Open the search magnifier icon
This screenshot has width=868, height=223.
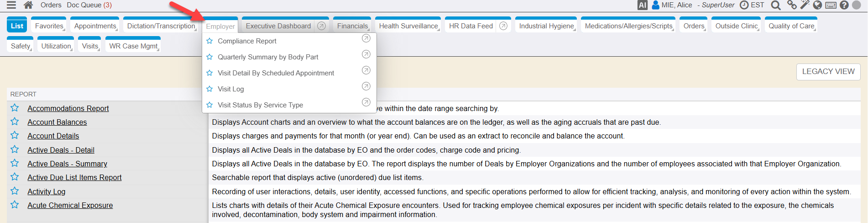(x=775, y=5)
